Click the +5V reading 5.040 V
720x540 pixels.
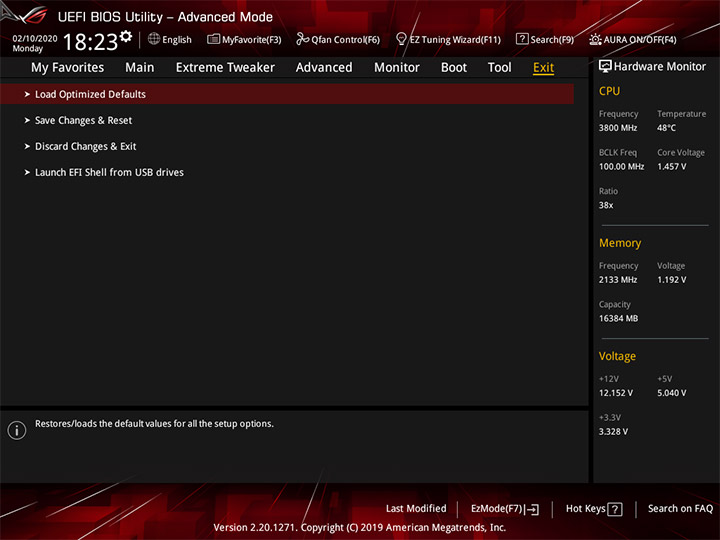click(x=671, y=393)
